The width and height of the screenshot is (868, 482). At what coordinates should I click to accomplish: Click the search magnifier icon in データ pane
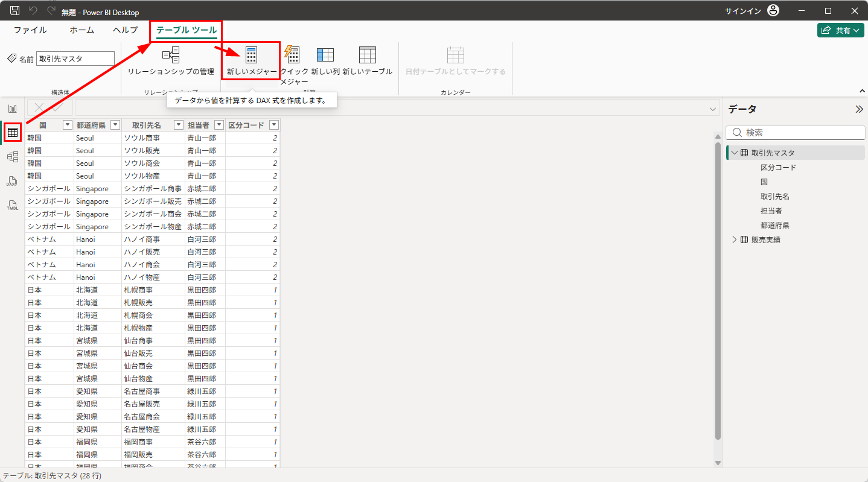coord(737,133)
